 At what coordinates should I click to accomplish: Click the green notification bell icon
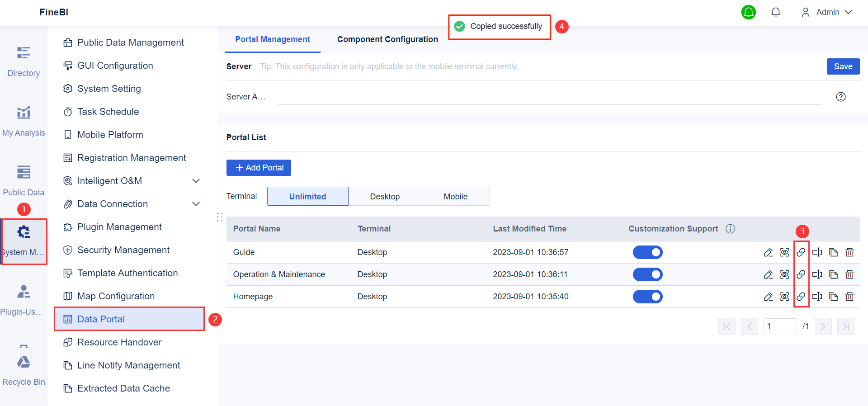[749, 12]
